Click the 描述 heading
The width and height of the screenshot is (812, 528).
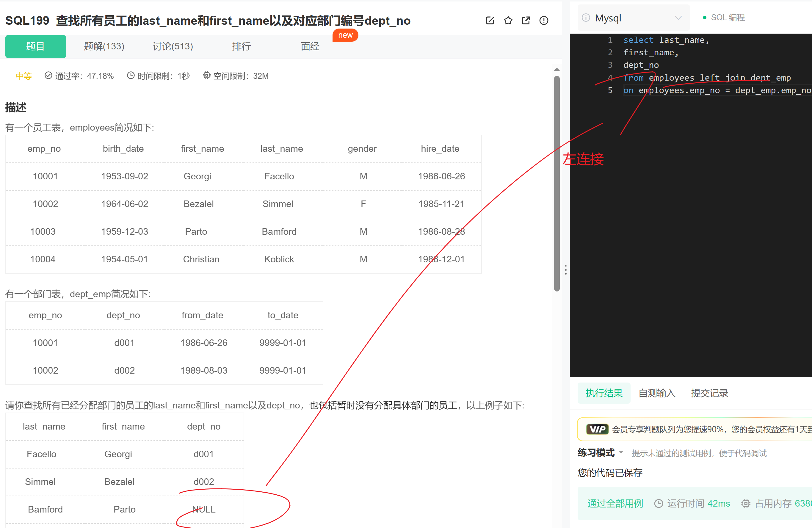point(16,107)
